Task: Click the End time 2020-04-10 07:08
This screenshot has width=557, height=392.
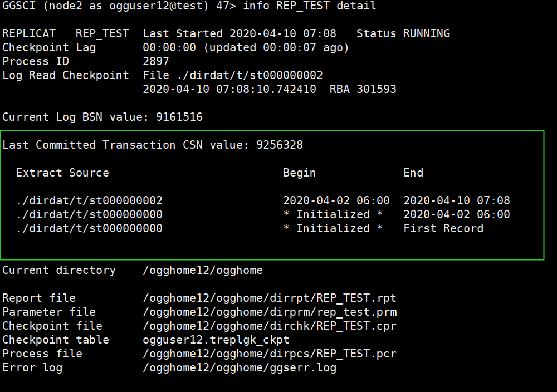Action: (x=457, y=200)
